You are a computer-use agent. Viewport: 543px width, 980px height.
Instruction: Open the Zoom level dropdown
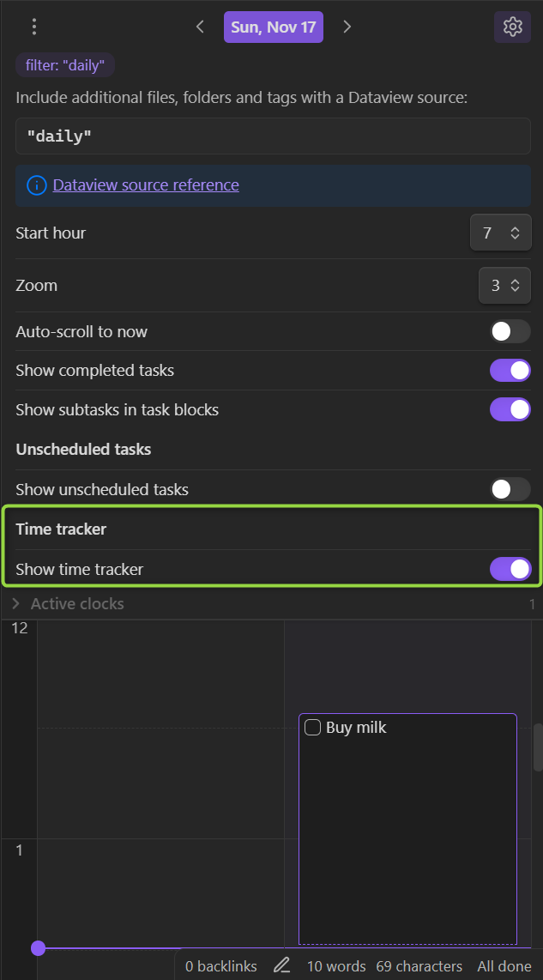pyautogui.click(x=505, y=286)
